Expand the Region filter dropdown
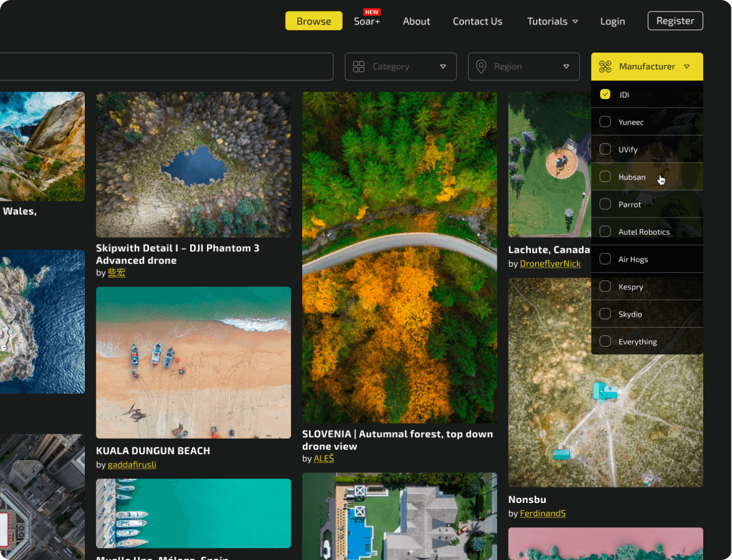Viewport: 732px width, 560px height. click(523, 67)
